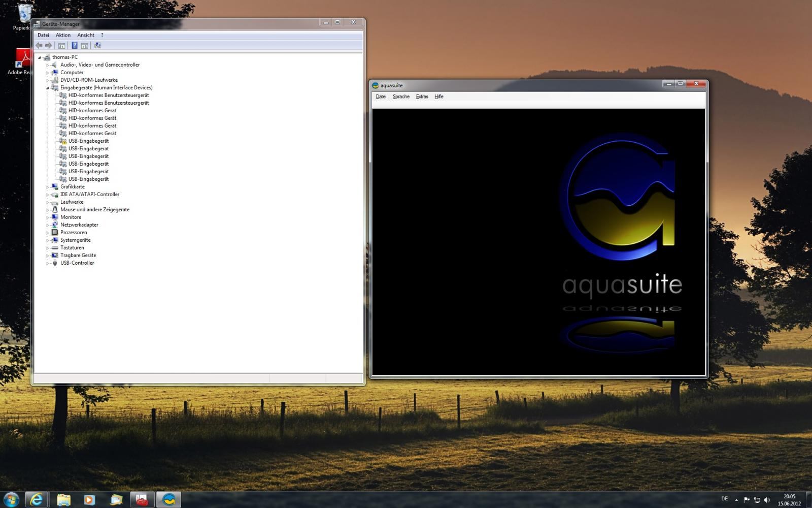Open the Hilfe menu in aquasuite
This screenshot has width=812, height=508.
(x=439, y=97)
